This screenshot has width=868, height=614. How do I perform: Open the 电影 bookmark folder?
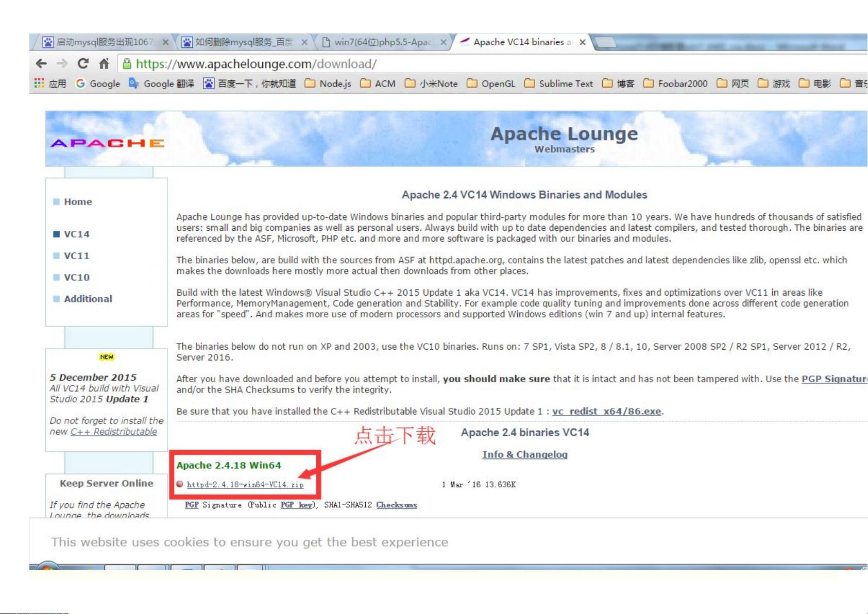[x=815, y=83]
